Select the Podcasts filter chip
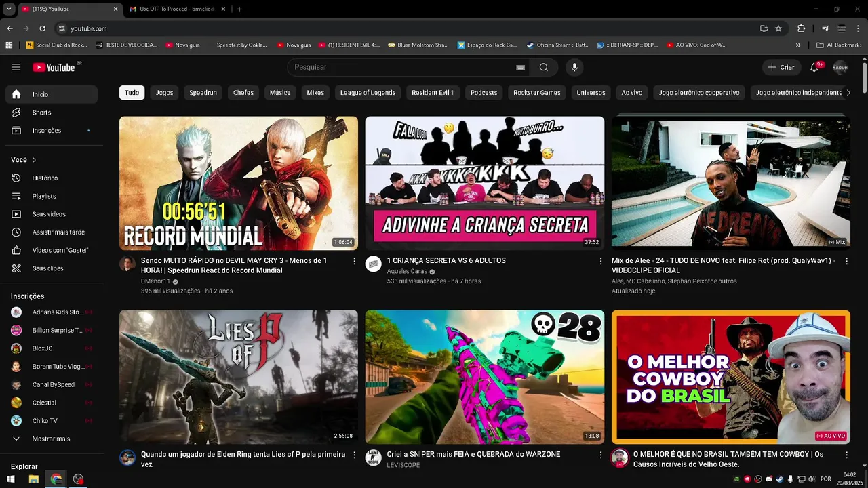This screenshot has height=488, width=868. pyautogui.click(x=484, y=93)
